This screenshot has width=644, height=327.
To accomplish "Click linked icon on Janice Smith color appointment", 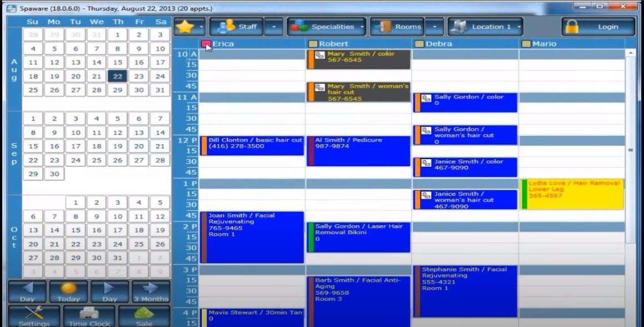I will (x=427, y=163).
